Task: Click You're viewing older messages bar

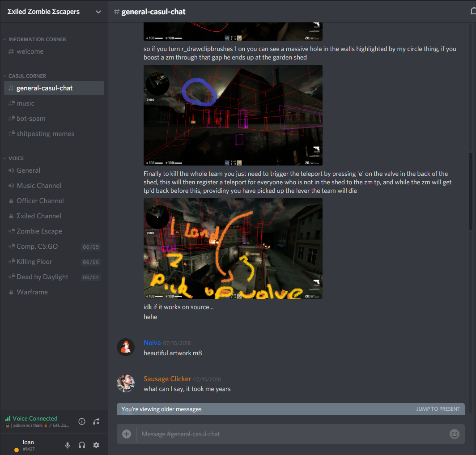Action: (290, 409)
